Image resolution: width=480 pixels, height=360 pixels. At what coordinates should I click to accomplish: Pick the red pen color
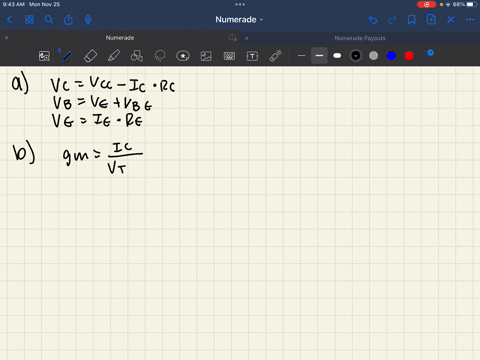pyautogui.click(x=409, y=56)
